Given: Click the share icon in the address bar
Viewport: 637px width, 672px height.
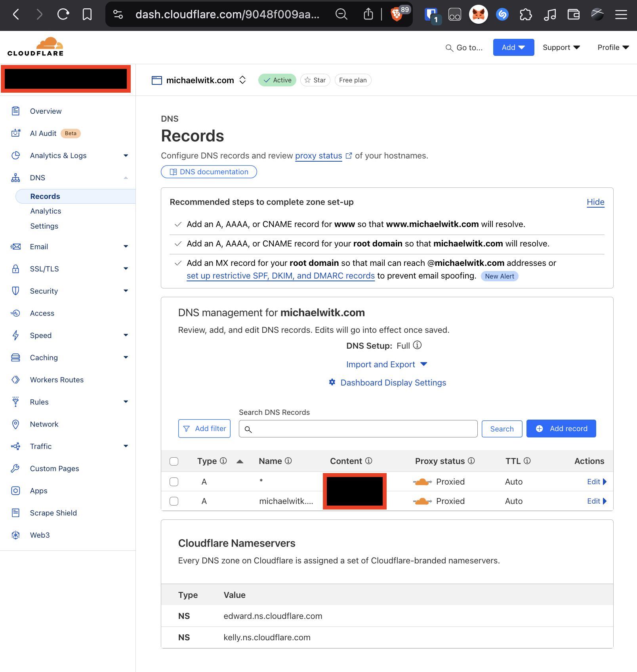Looking at the screenshot, I should pyautogui.click(x=368, y=15).
